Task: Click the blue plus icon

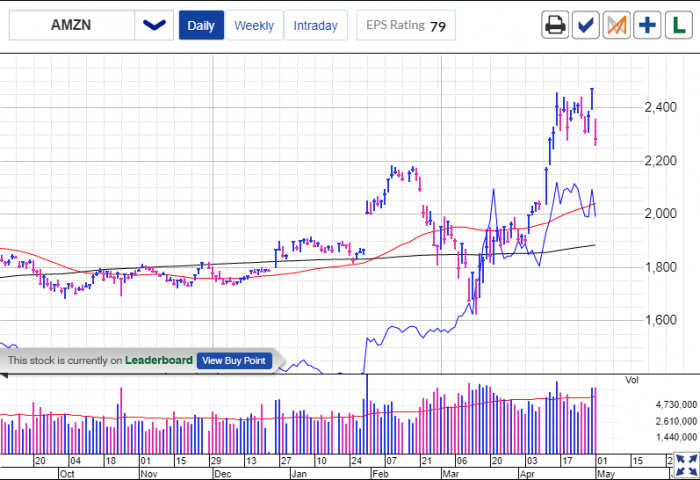Action: click(x=648, y=25)
